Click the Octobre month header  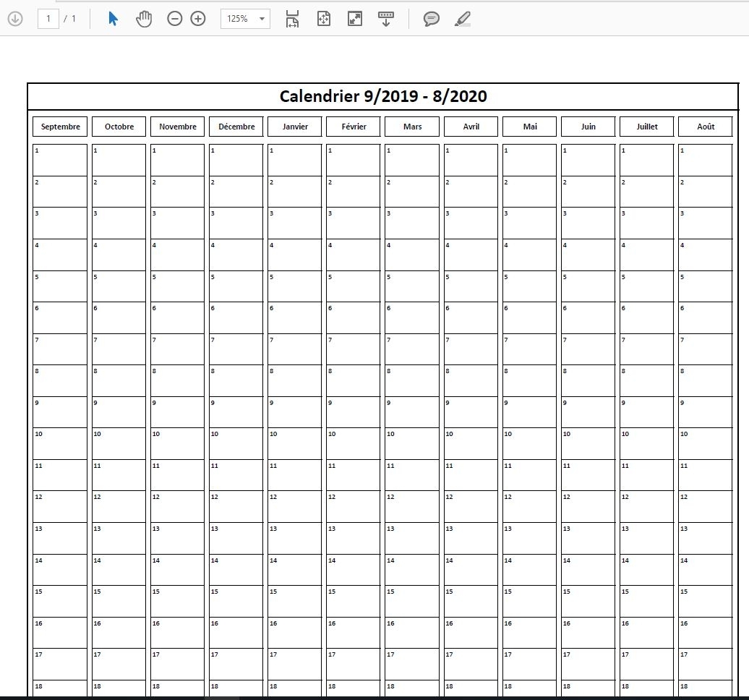pyautogui.click(x=119, y=127)
